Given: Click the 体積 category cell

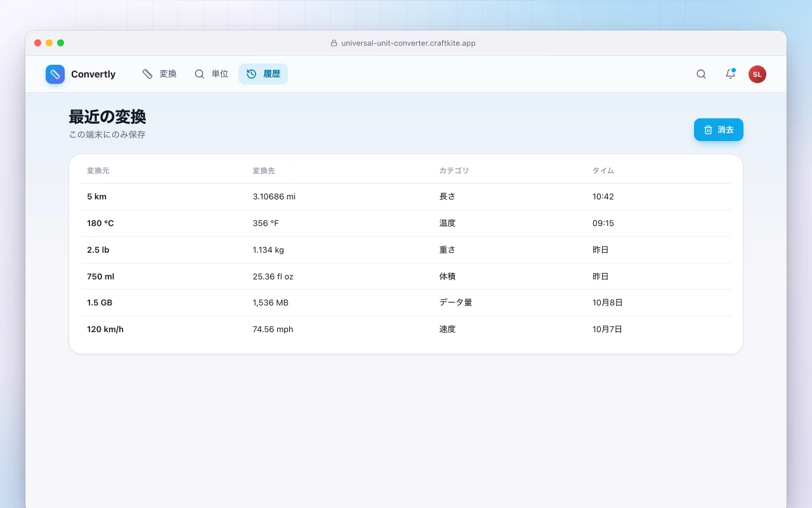Looking at the screenshot, I should [x=447, y=277].
